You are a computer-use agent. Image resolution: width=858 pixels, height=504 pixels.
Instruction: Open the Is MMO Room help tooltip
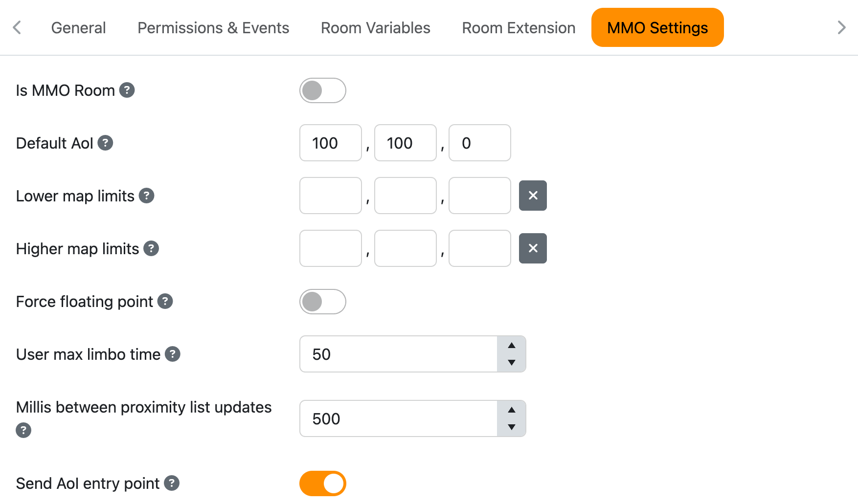click(127, 90)
